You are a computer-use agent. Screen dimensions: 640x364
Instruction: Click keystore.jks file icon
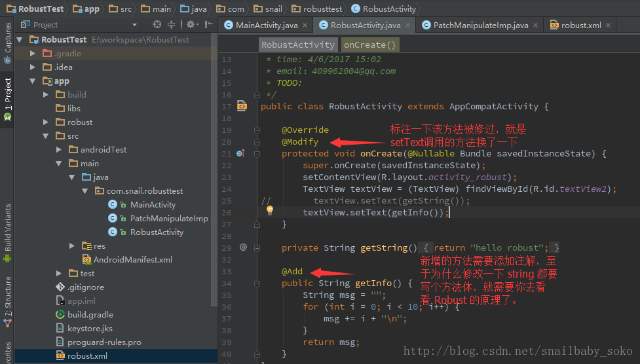(x=60, y=328)
